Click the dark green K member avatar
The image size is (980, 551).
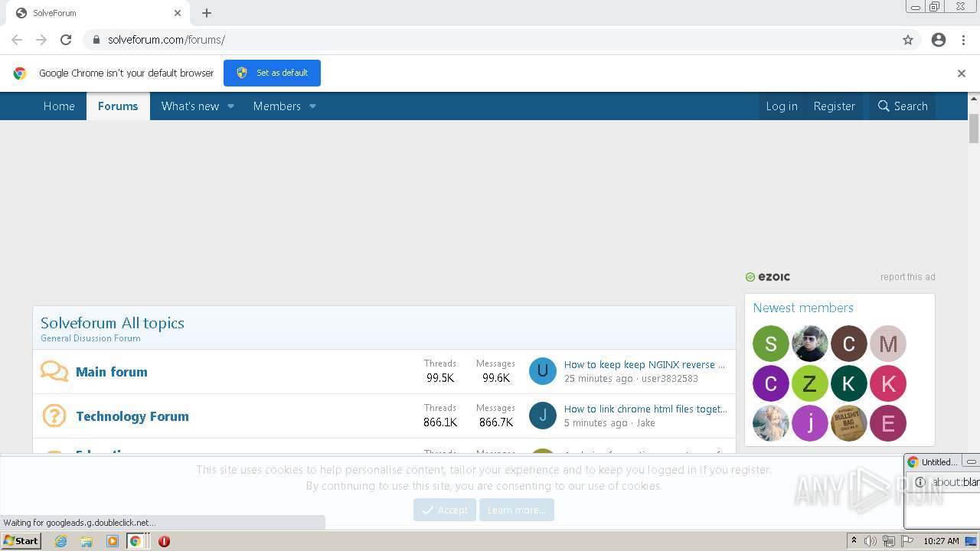click(849, 383)
